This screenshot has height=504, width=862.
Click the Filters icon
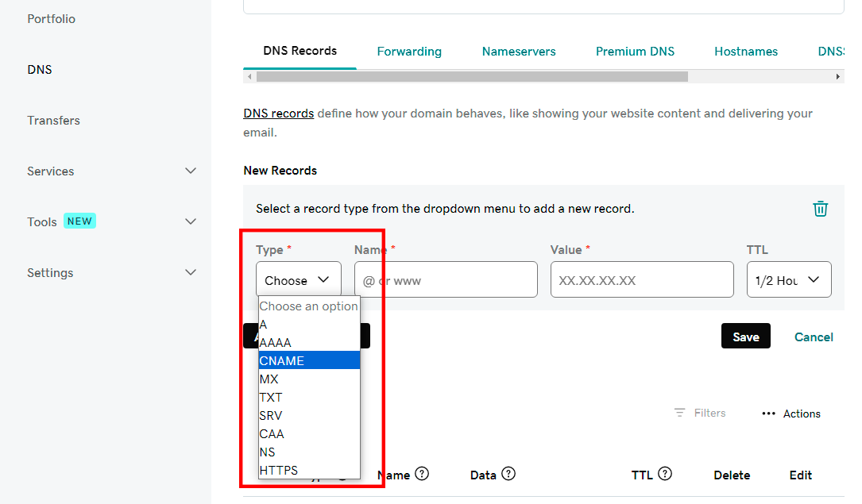[x=679, y=413]
